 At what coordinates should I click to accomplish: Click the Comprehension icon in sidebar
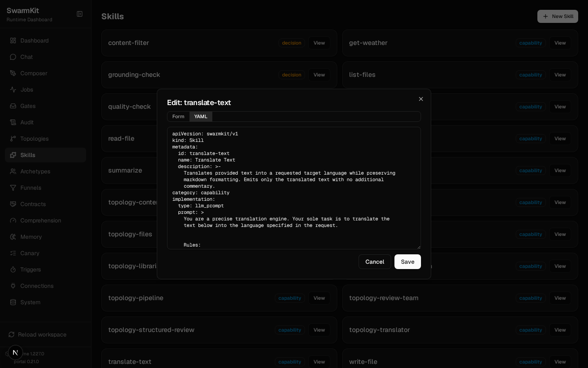click(13, 220)
